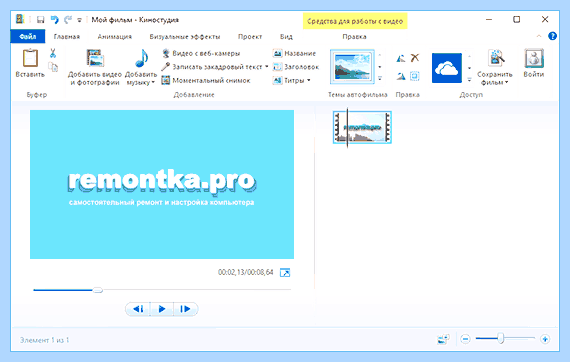570x362 pixels.
Task: Take a Моментальный снимок
Action: click(x=206, y=80)
